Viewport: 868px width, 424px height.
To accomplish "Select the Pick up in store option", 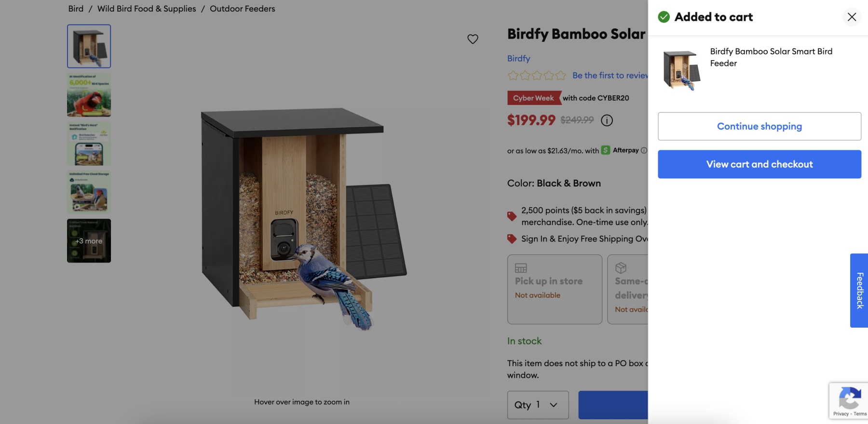I will point(554,289).
